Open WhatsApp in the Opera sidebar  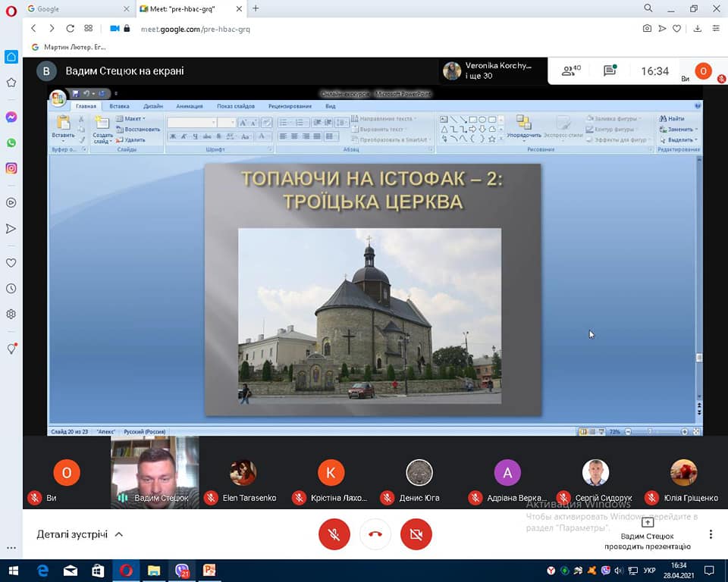(x=11, y=142)
